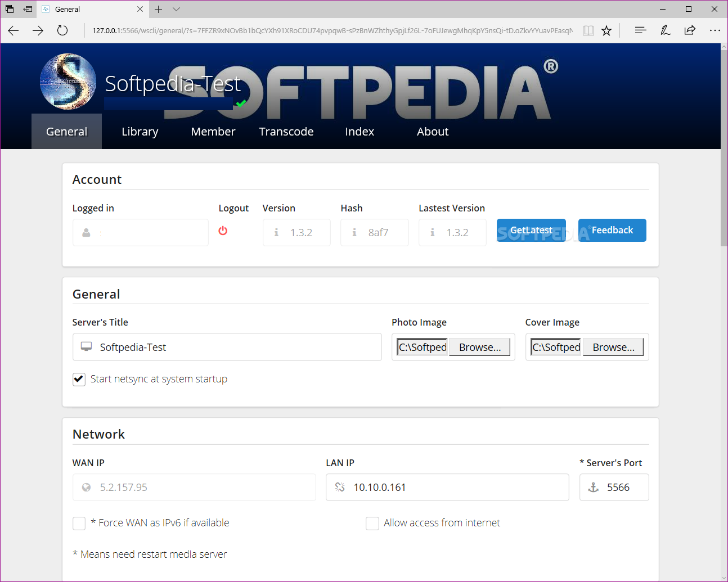Click the Server's Port input field
Screen dimensions: 728x582
(x=614, y=487)
